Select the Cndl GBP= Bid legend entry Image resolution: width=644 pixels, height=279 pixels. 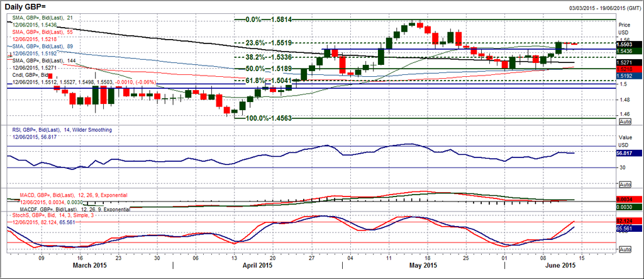pos(30,76)
